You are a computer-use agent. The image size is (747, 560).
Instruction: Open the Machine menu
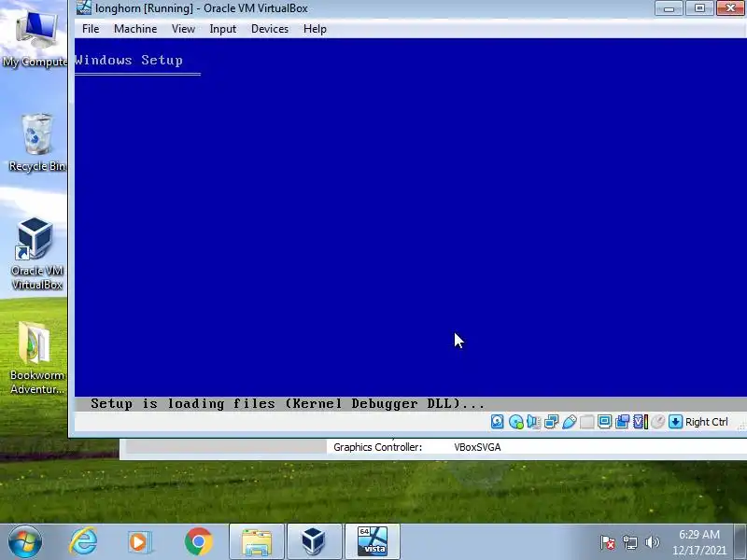pyautogui.click(x=135, y=29)
